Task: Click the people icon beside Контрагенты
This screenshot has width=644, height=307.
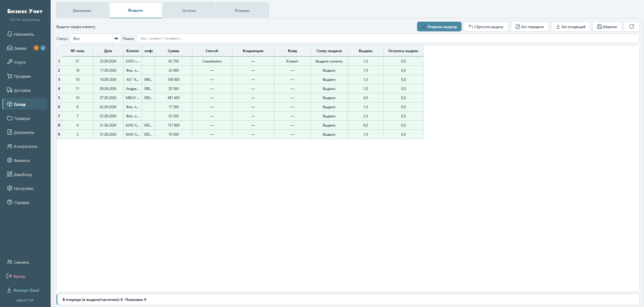Action: coord(10,146)
